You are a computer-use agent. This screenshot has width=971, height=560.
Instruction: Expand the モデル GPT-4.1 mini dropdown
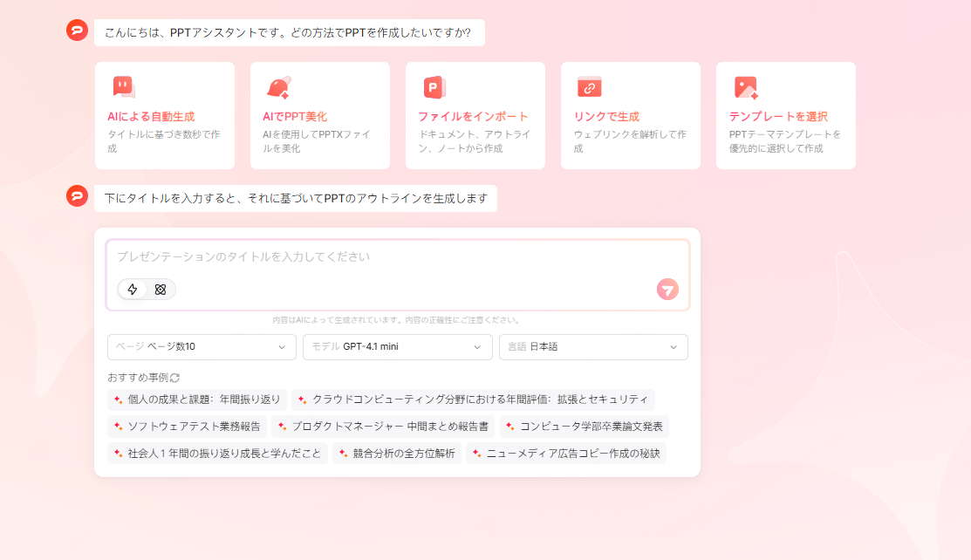pos(397,347)
